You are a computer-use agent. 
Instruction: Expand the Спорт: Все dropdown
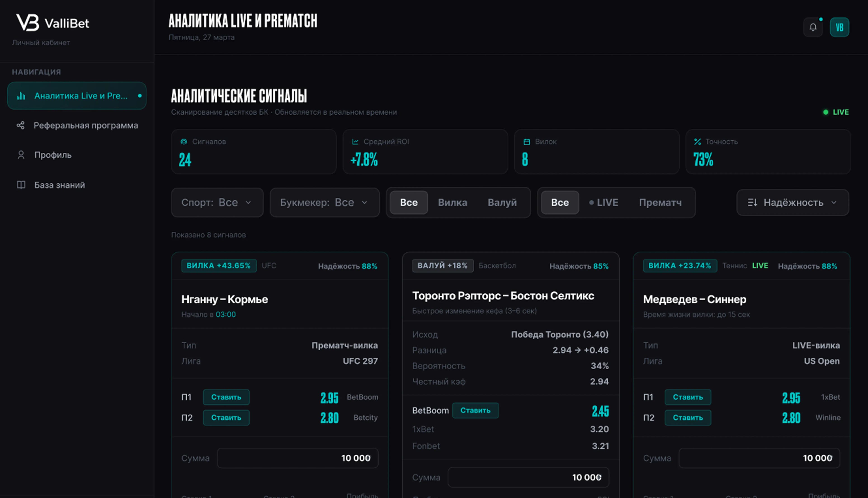point(217,203)
